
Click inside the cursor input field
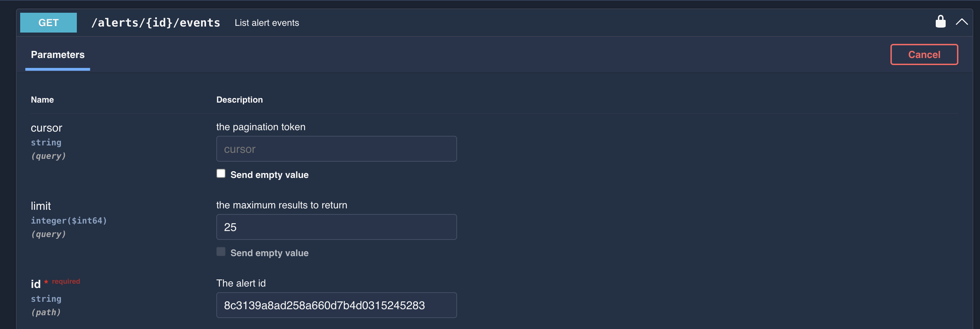point(336,149)
